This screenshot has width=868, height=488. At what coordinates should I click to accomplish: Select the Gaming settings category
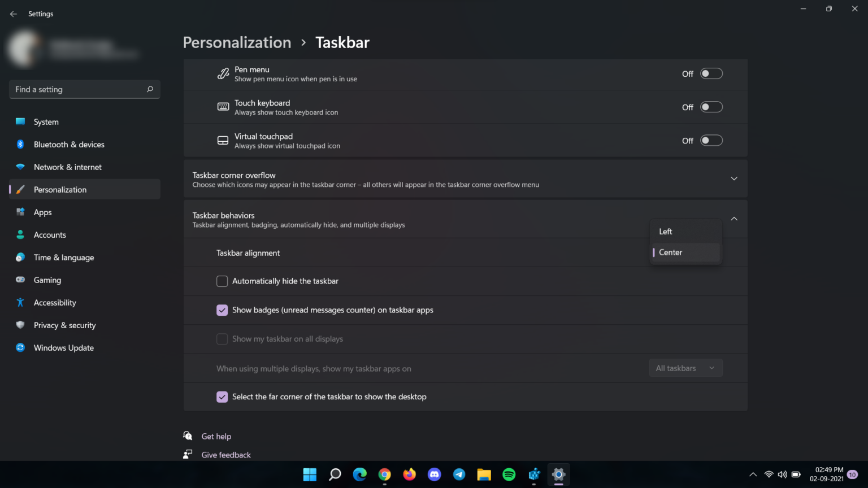coord(47,280)
